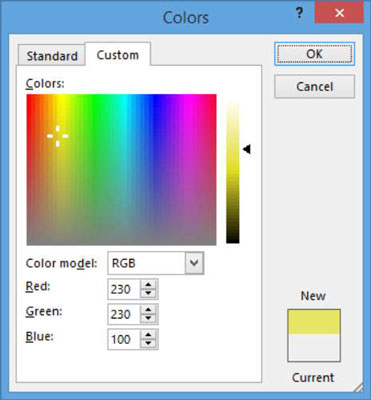Close the Colors dialog
The height and width of the screenshot is (400, 371).
pyautogui.click(x=339, y=13)
